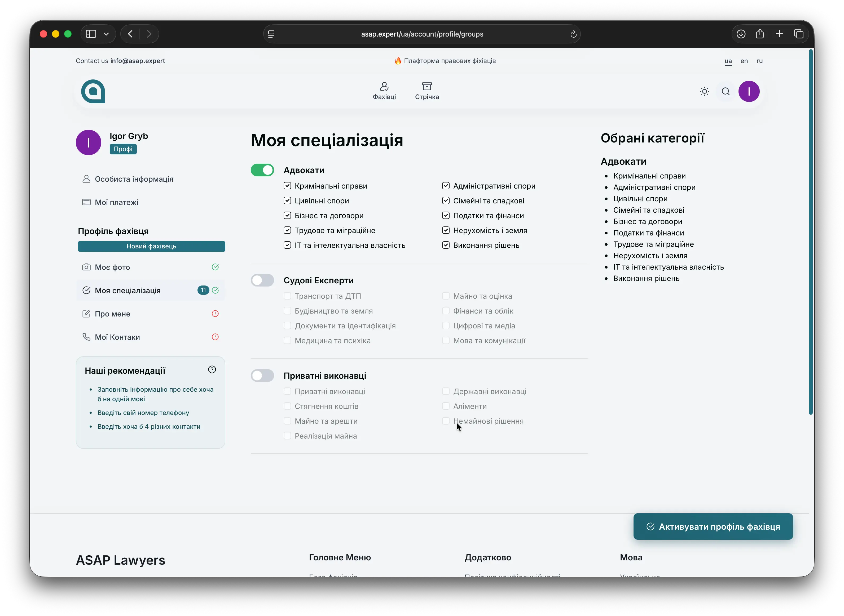Open Фахівці in top navigation
Image resolution: width=844 pixels, height=616 pixels.
(384, 91)
